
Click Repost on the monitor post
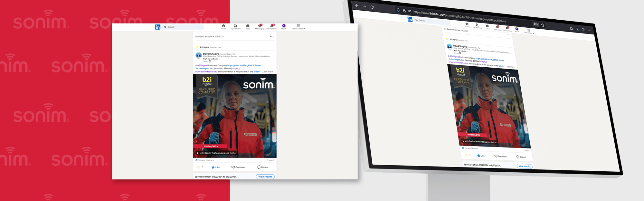(521, 157)
